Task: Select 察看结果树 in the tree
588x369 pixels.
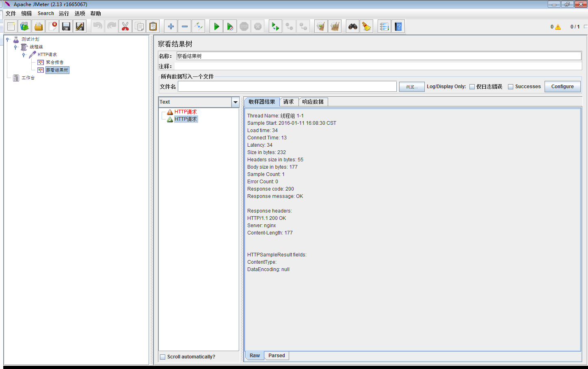Action: [x=57, y=70]
